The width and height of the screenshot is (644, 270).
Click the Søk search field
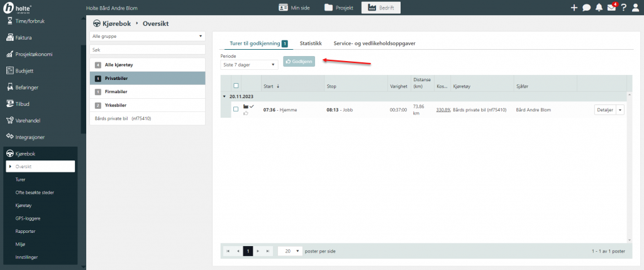point(148,48)
